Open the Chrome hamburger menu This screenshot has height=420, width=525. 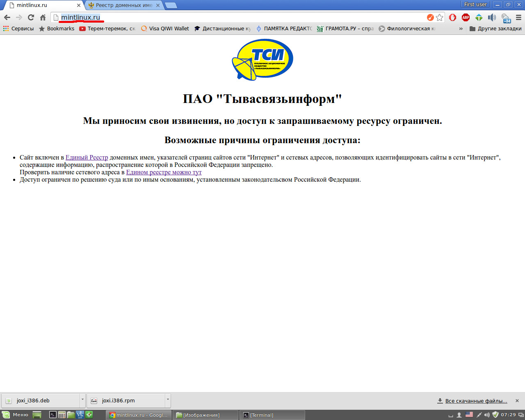coord(518,17)
